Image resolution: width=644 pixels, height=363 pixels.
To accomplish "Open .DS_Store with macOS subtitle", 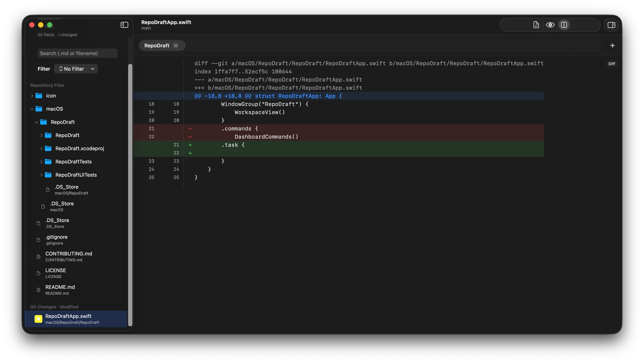I will coord(76,207).
